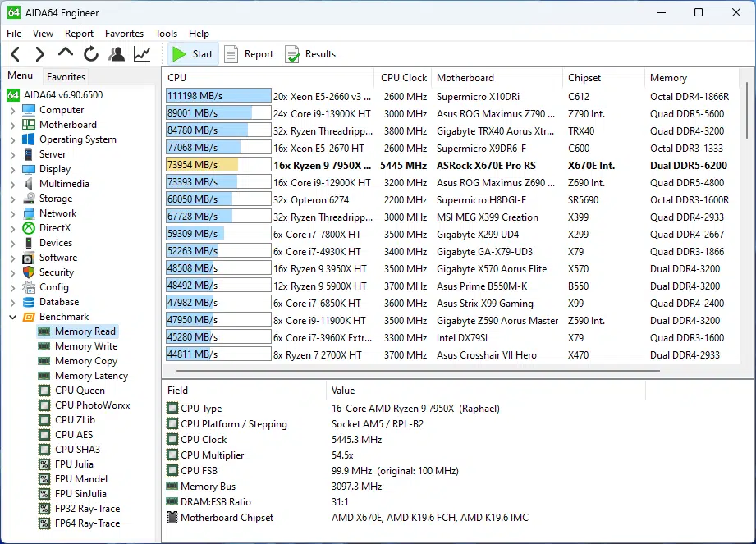Click the FP64 Ray-Trace benchmark icon
Screen dimensions: 756x544
tap(44, 523)
